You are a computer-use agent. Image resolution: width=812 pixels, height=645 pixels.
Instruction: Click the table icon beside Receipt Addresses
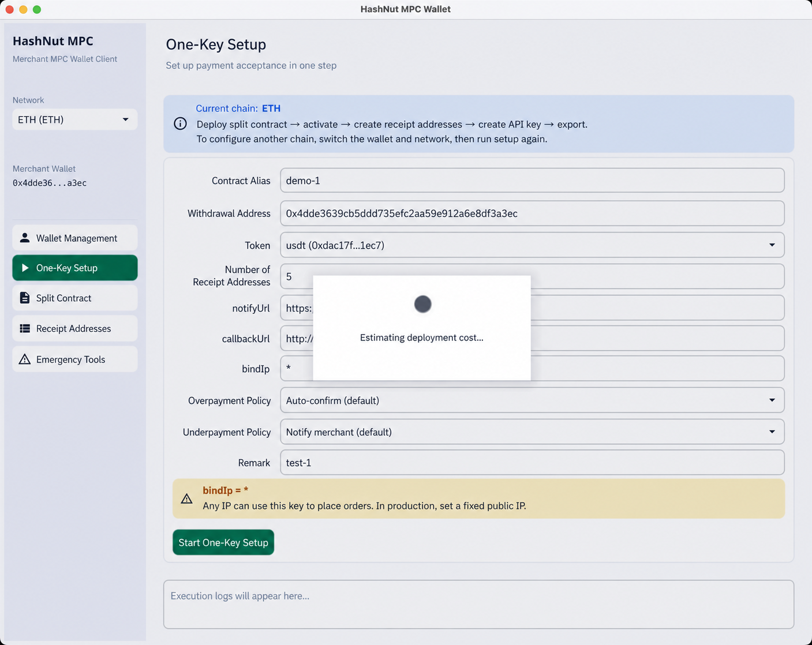click(25, 328)
